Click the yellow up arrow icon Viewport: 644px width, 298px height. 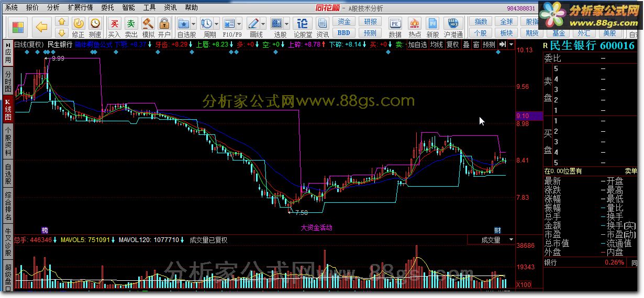(61, 21)
